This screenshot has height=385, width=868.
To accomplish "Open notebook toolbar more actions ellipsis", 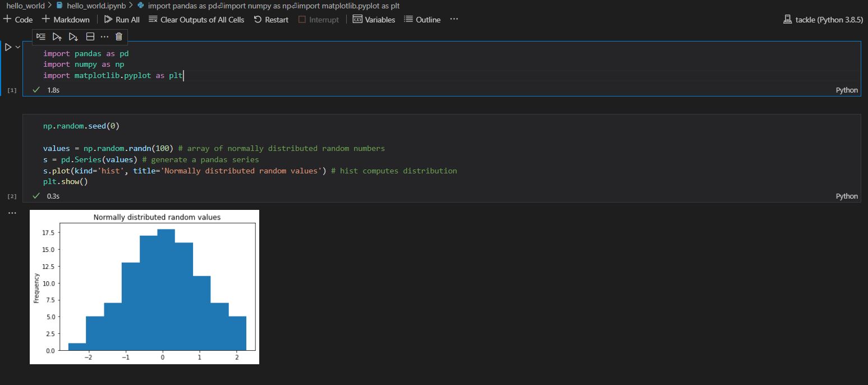I will [454, 20].
